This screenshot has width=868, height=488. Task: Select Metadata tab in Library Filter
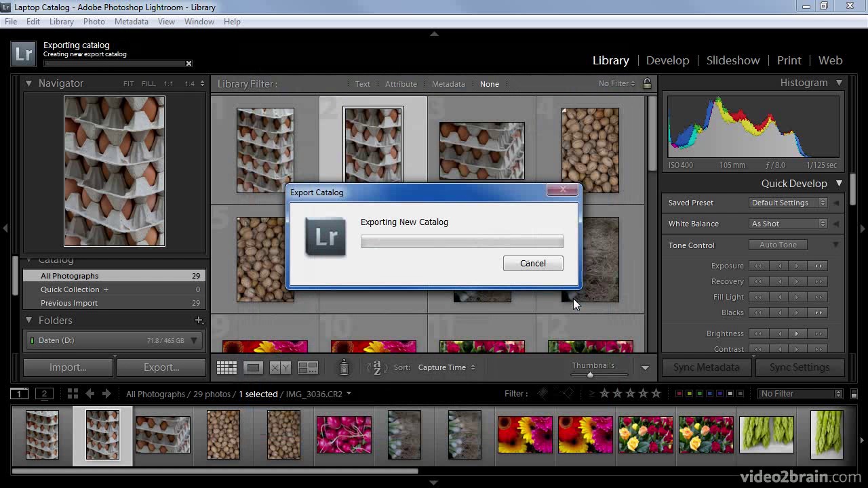coord(448,84)
